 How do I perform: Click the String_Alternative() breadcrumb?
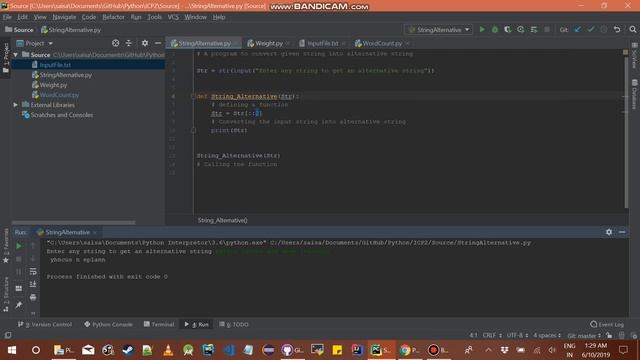click(x=222, y=220)
